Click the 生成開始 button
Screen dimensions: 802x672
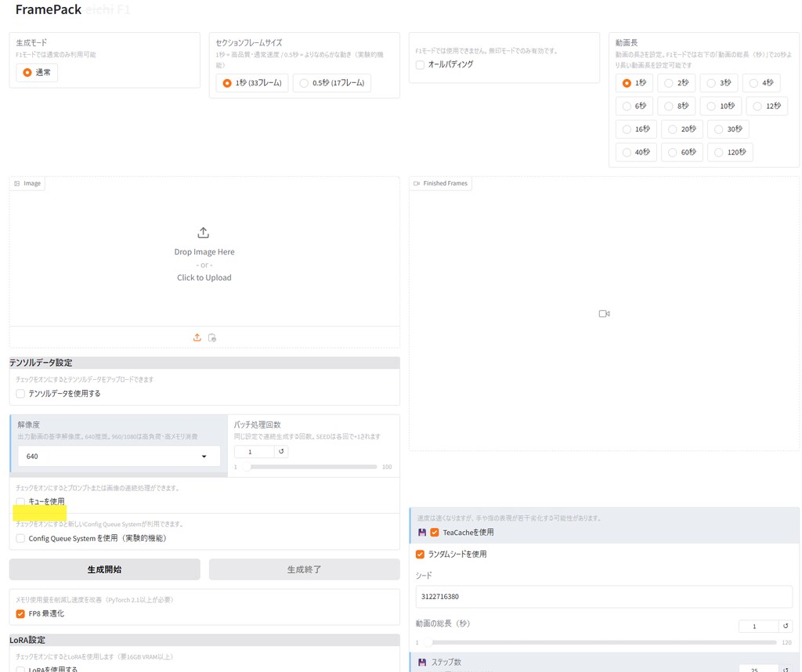click(x=104, y=569)
